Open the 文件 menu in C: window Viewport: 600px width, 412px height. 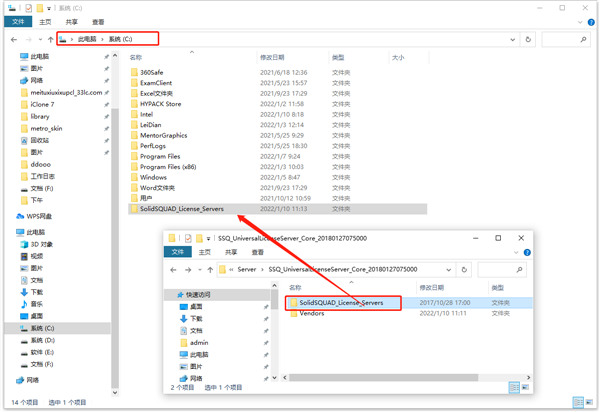click(x=18, y=22)
